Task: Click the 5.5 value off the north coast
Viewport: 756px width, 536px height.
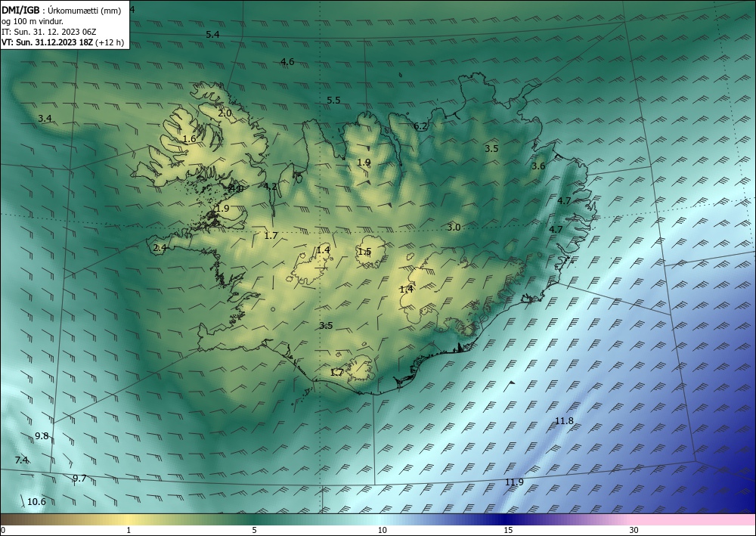Action: (x=333, y=101)
